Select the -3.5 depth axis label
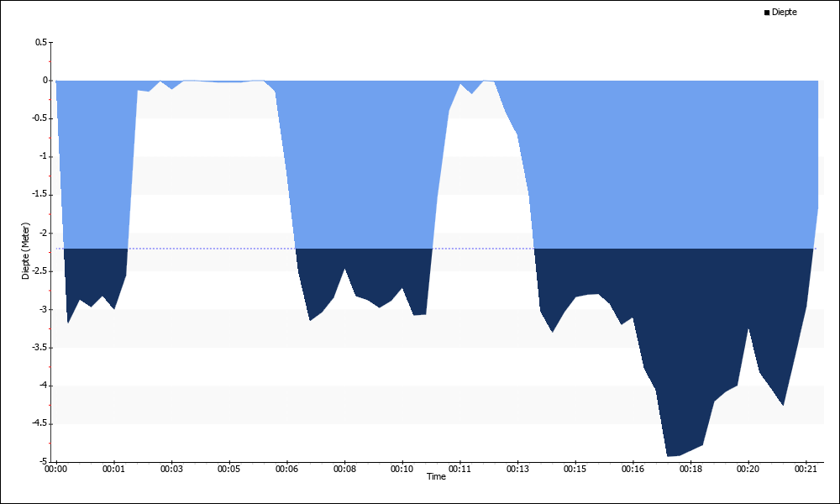The image size is (840, 504). [39, 347]
